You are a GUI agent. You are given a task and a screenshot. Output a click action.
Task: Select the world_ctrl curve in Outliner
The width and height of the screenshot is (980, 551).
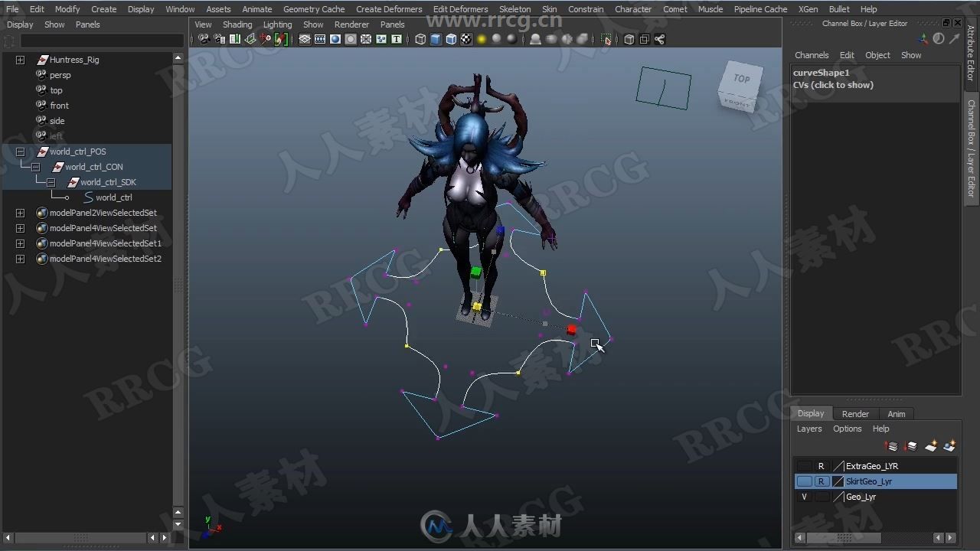coord(113,197)
